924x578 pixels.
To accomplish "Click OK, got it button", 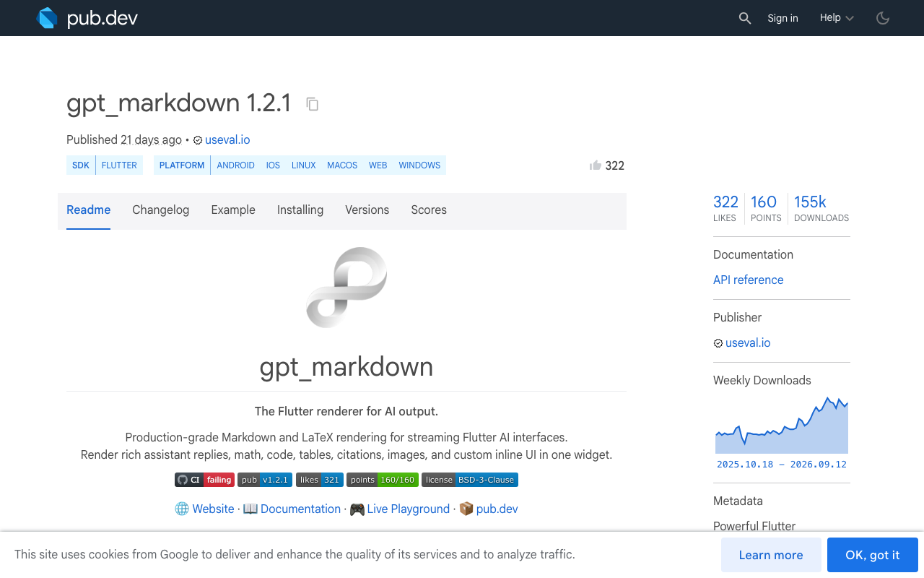I will click(873, 555).
